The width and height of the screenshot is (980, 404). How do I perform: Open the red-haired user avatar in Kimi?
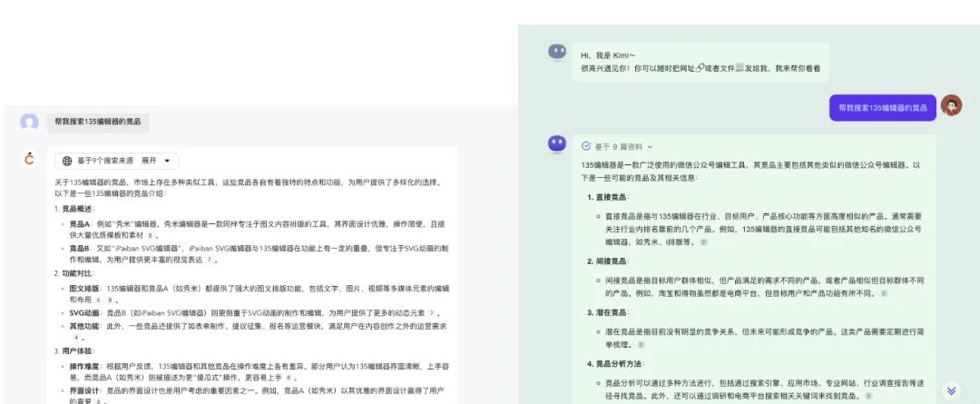(x=951, y=105)
